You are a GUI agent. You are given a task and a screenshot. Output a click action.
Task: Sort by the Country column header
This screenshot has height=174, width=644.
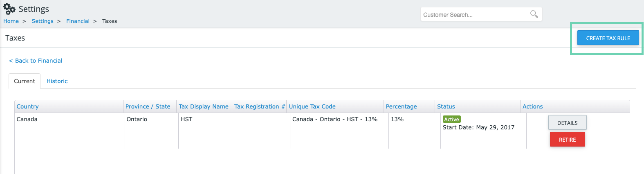coord(27,106)
